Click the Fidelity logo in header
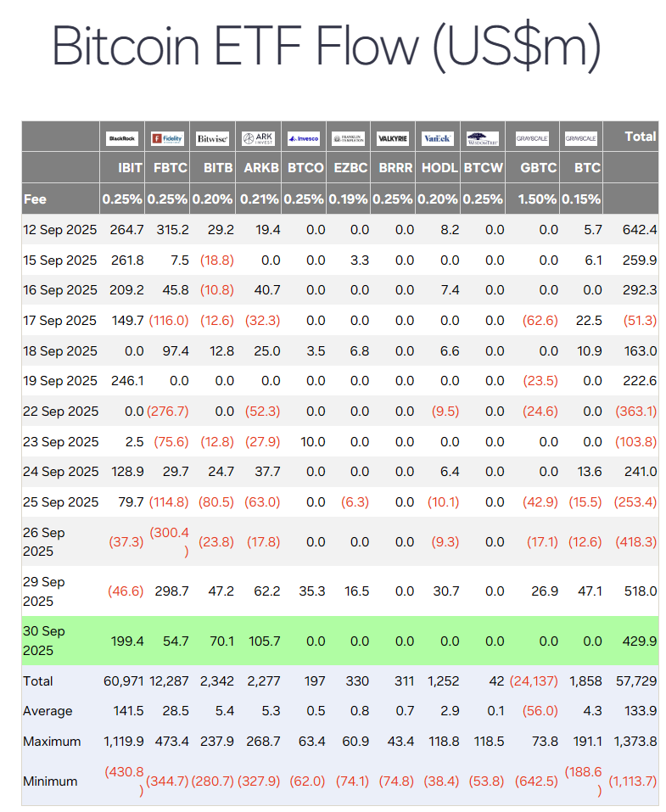Image resolution: width=666 pixels, height=812 pixels. [167, 138]
